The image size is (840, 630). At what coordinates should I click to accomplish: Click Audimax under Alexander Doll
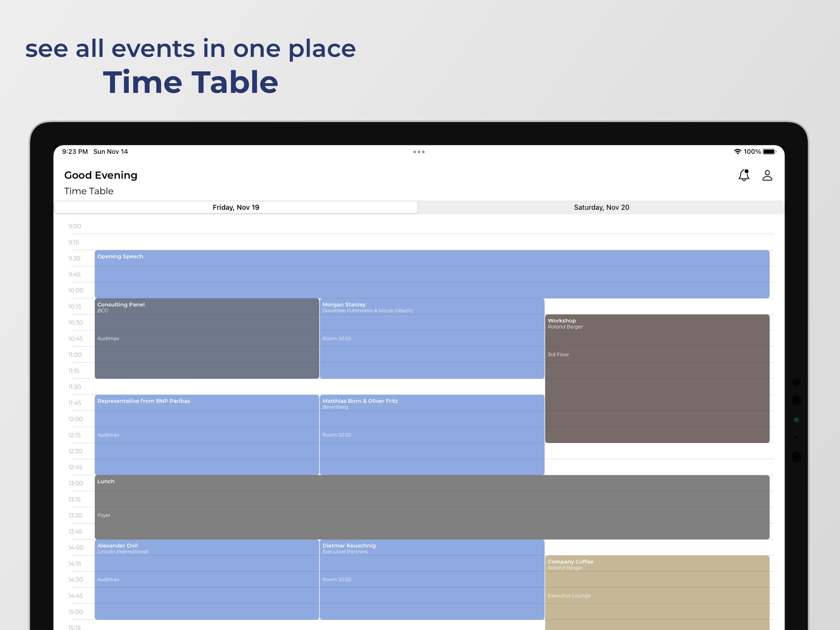point(108,580)
